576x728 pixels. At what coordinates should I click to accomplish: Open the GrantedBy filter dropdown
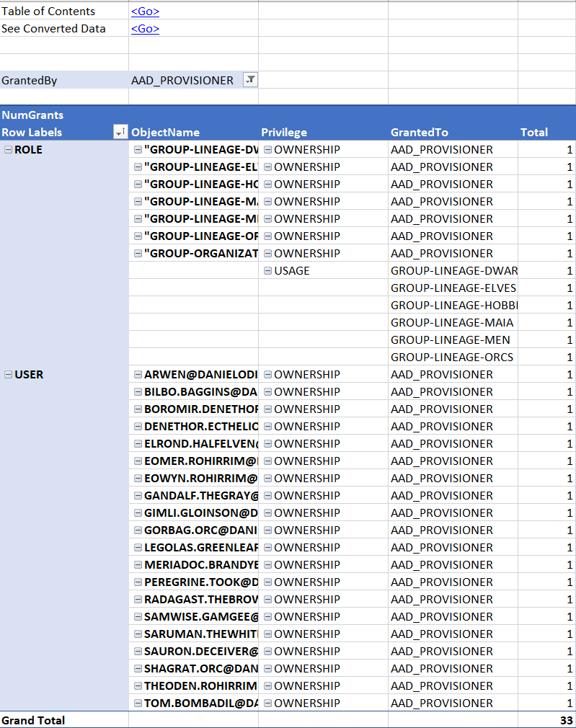249,81
